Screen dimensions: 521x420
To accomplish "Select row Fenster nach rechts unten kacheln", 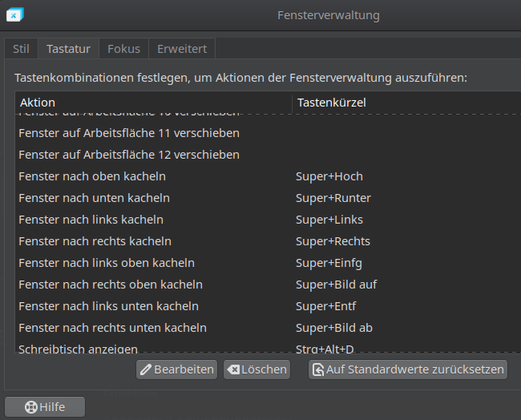I will tap(269, 328).
